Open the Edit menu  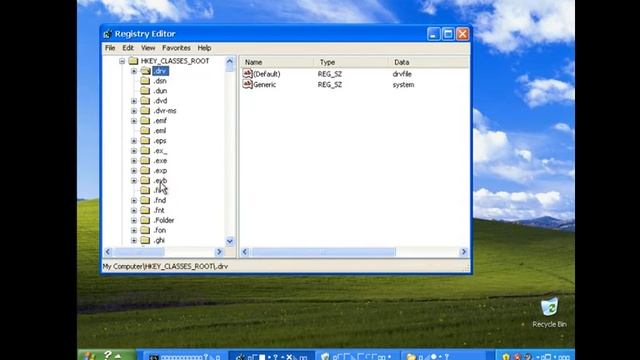coord(128,48)
